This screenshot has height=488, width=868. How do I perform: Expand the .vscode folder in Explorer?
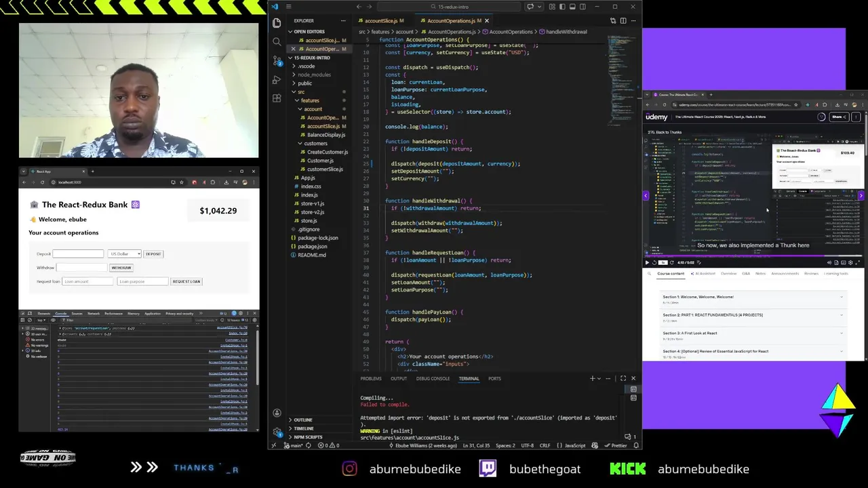[307, 66]
